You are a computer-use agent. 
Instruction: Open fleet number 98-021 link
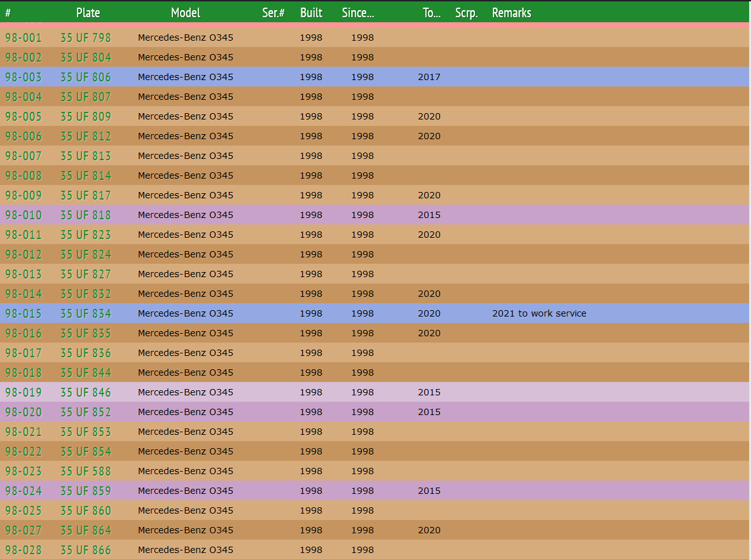point(24,432)
